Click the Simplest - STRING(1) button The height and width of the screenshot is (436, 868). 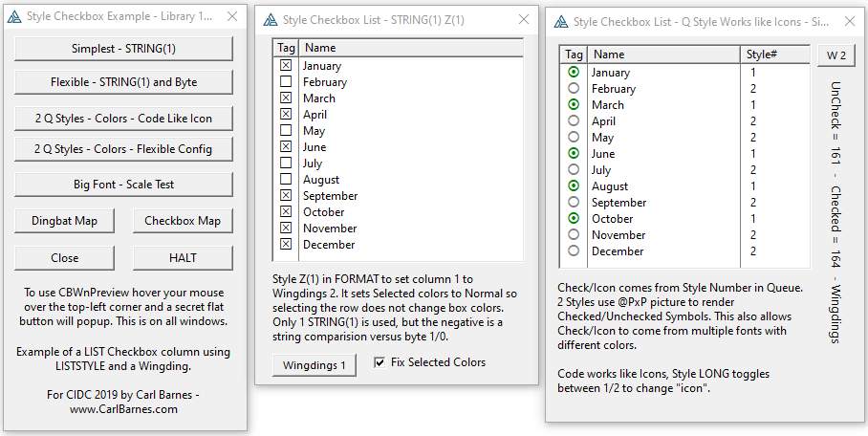point(124,49)
